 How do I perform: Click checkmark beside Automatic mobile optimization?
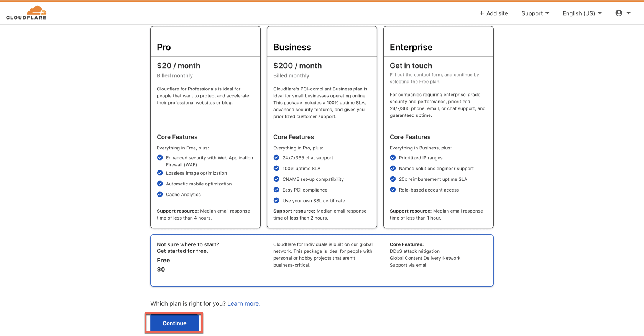pos(160,184)
